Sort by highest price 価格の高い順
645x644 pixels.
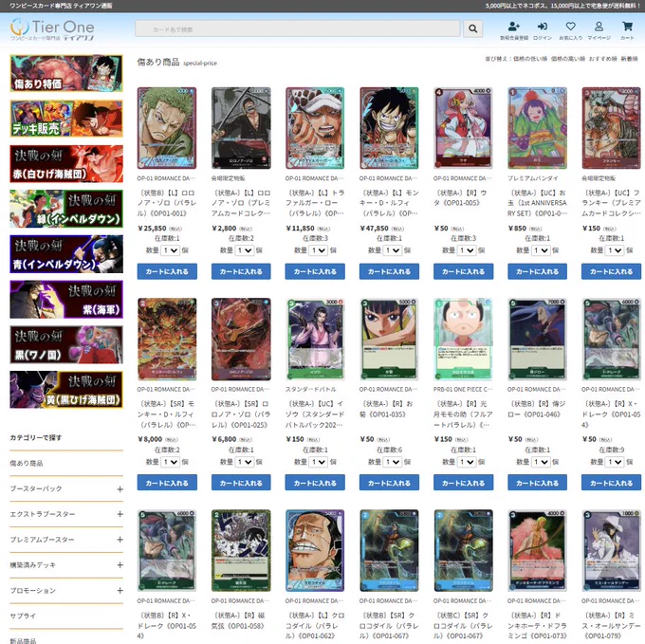[x=567, y=59]
